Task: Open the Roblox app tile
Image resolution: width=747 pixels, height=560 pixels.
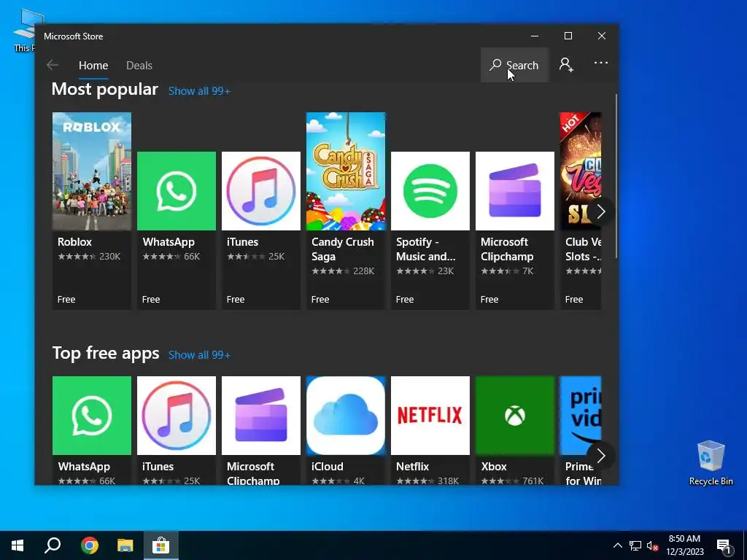Action: (x=91, y=211)
